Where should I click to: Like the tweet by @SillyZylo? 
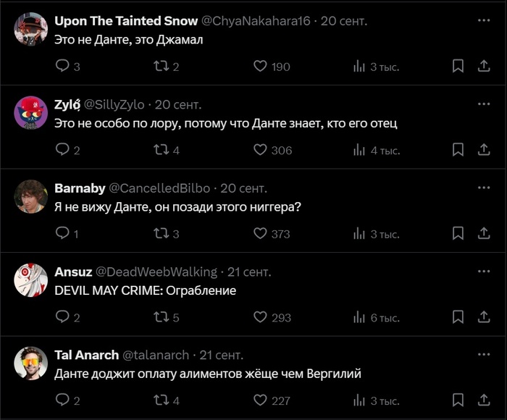click(x=261, y=150)
